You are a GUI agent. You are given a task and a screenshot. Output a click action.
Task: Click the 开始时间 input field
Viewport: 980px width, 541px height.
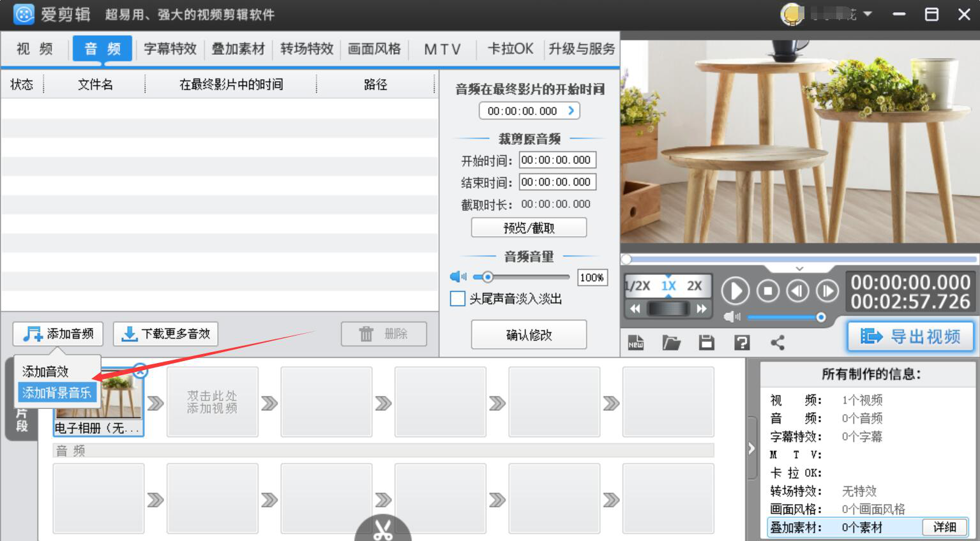(x=557, y=160)
